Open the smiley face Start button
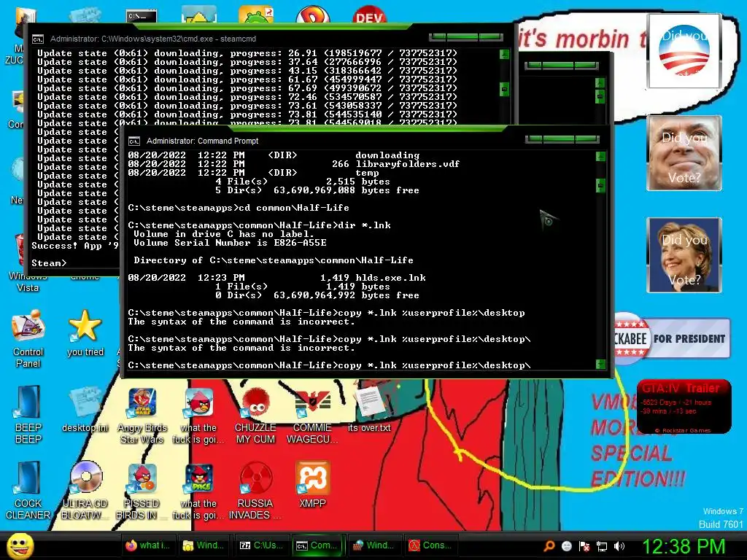The height and width of the screenshot is (560, 747). 20,545
